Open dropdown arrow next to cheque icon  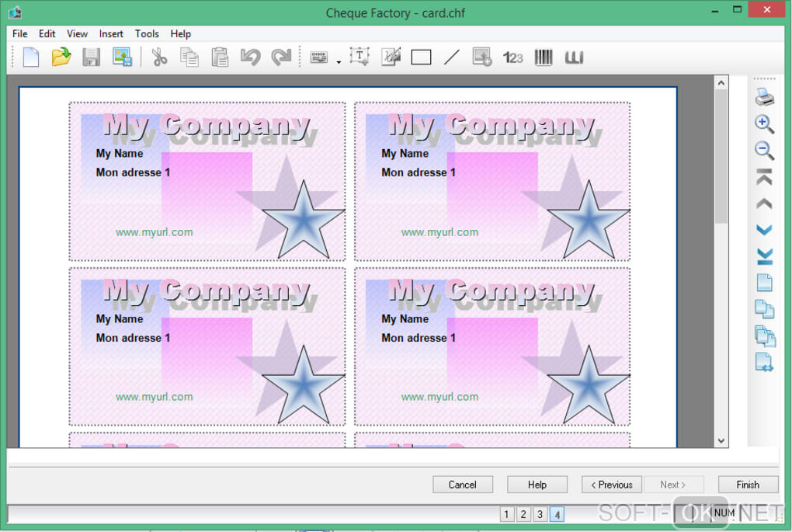[339, 61]
